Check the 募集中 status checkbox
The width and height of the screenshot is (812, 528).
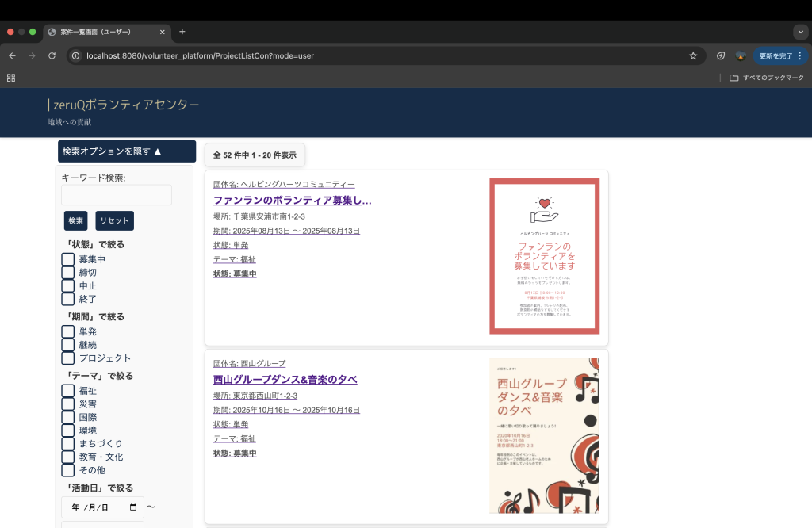point(68,259)
